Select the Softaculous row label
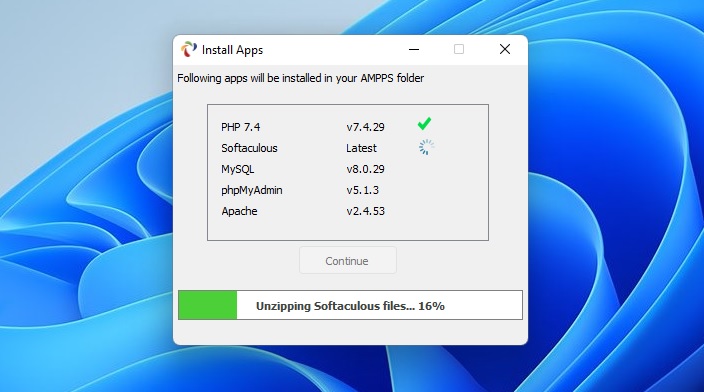Image resolution: width=704 pixels, height=392 pixels. [x=249, y=148]
